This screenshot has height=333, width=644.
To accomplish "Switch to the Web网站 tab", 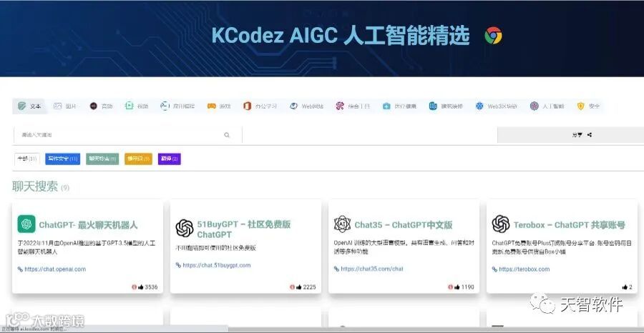I will tap(306, 106).
